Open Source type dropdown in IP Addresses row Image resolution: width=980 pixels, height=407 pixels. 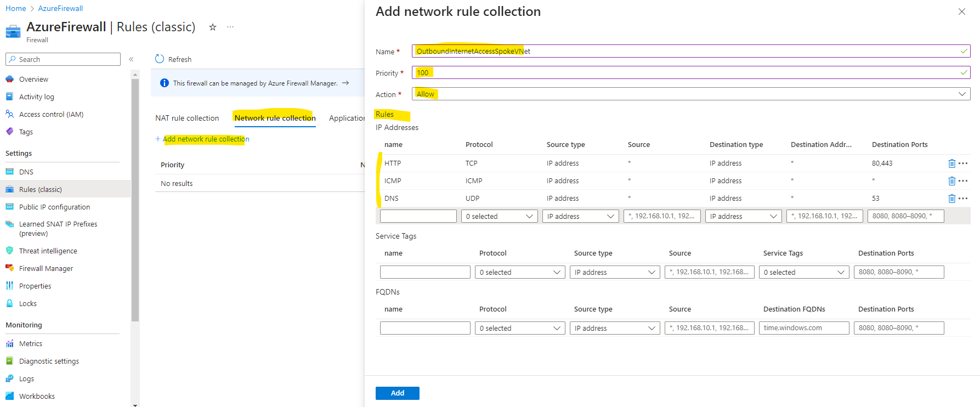tap(581, 216)
